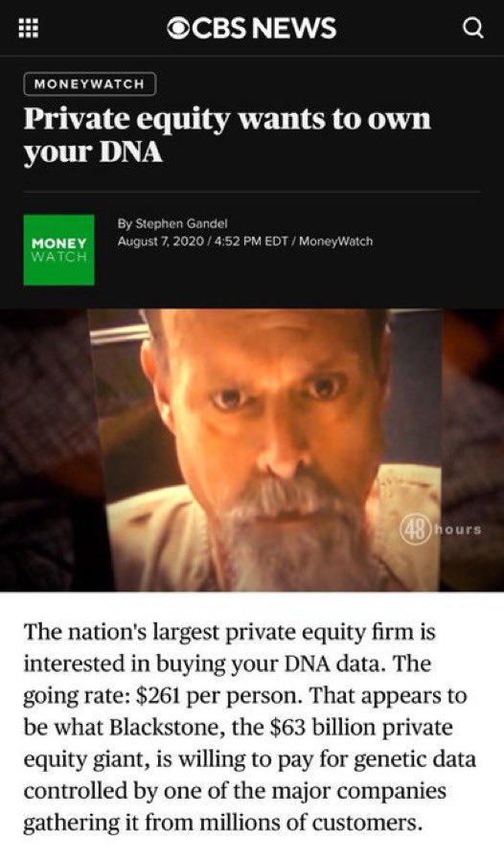504x862 pixels.
Task: Click the 4:52 PM EDT timestamp
Action: pyautogui.click(x=250, y=242)
